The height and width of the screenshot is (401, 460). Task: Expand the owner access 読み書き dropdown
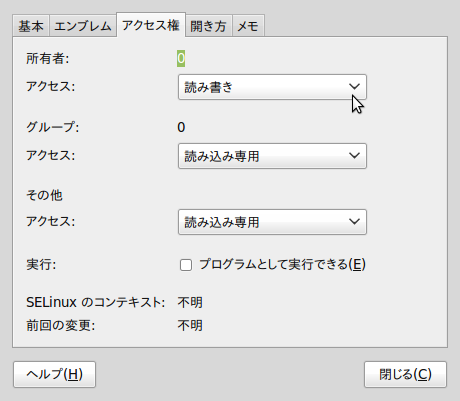pyautogui.click(x=272, y=87)
